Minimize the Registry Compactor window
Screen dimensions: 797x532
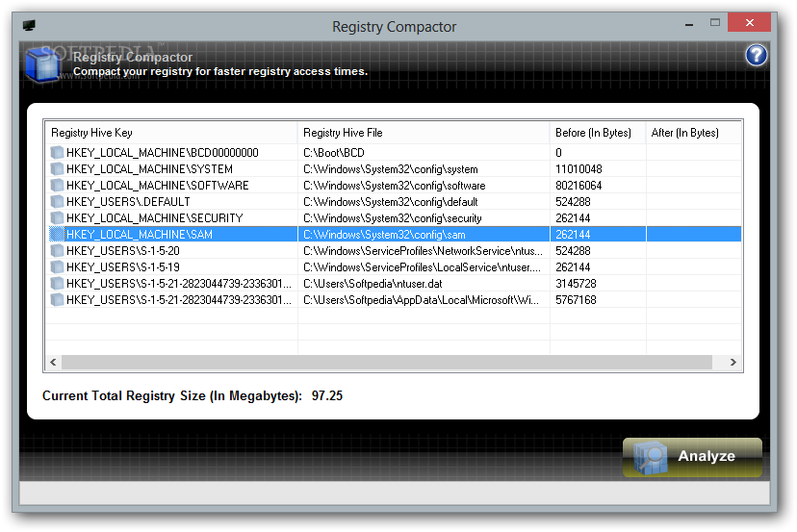pos(689,23)
